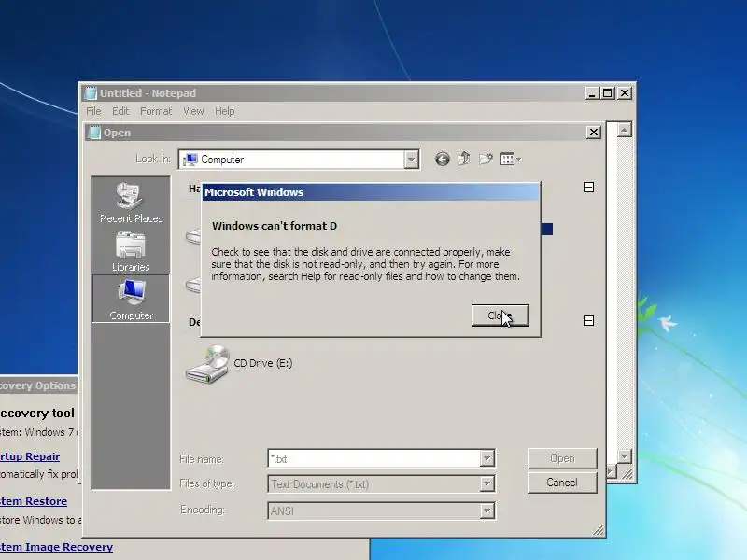Go up one folder level
This screenshot has height=560, width=747.
click(464, 159)
